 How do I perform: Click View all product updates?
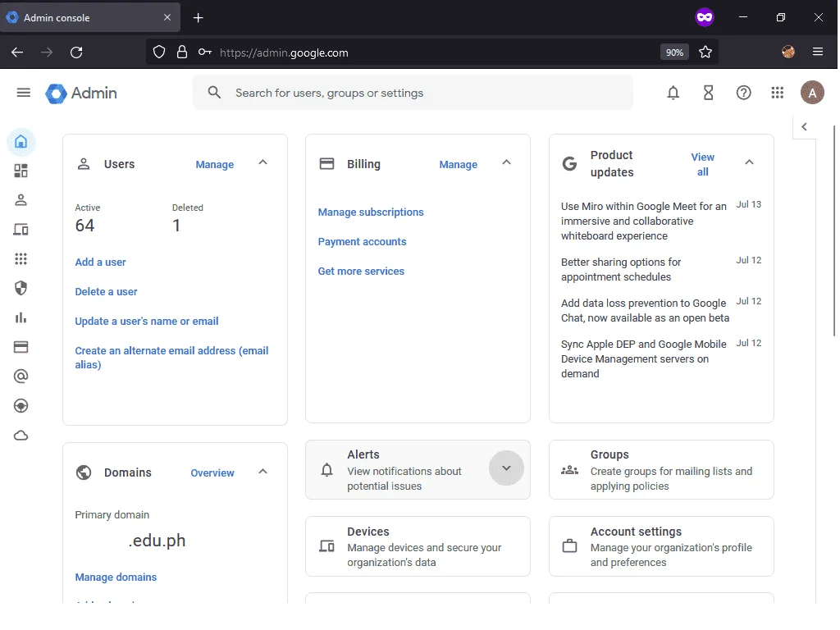(702, 164)
